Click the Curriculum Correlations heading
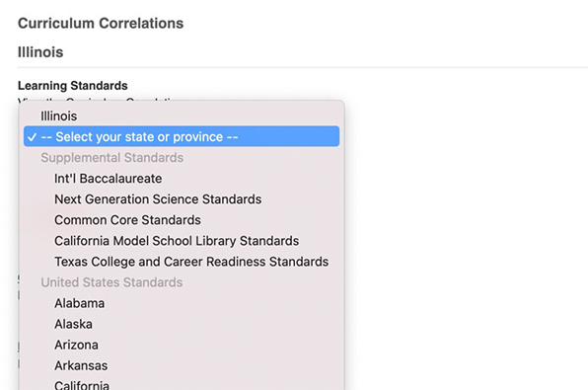Image resolution: width=588 pixels, height=390 pixels. [x=101, y=24]
